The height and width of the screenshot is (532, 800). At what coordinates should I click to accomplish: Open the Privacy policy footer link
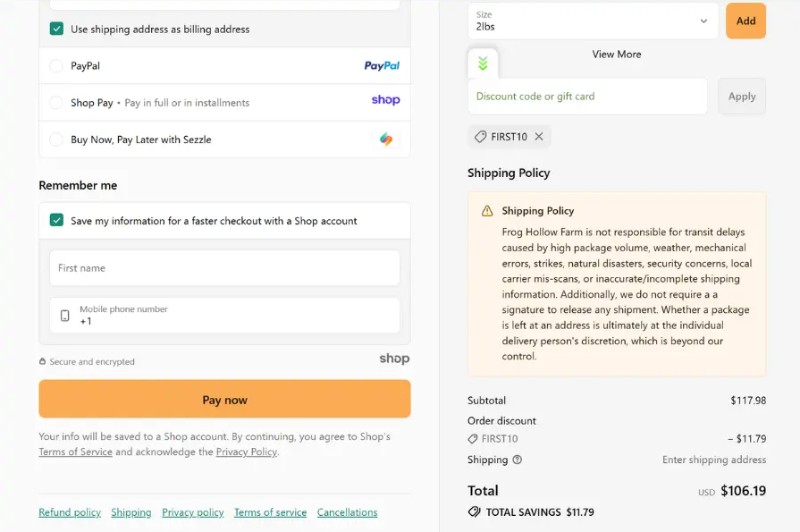click(x=193, y=512)
